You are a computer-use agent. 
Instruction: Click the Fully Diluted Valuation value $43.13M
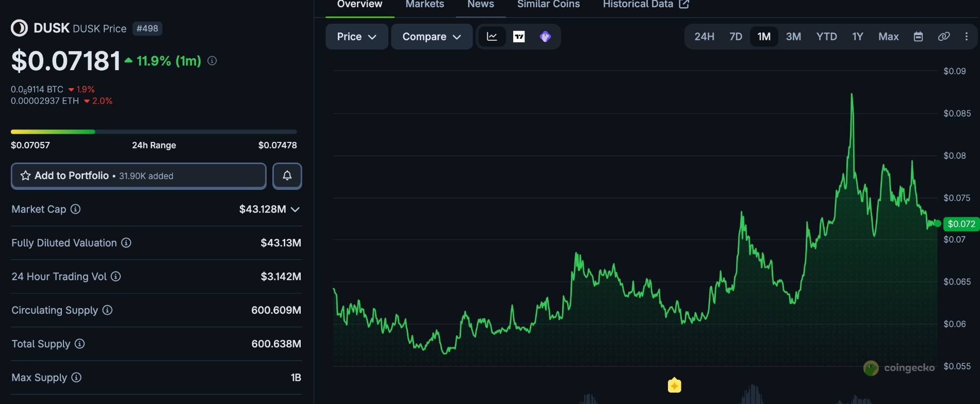(281, 243)
